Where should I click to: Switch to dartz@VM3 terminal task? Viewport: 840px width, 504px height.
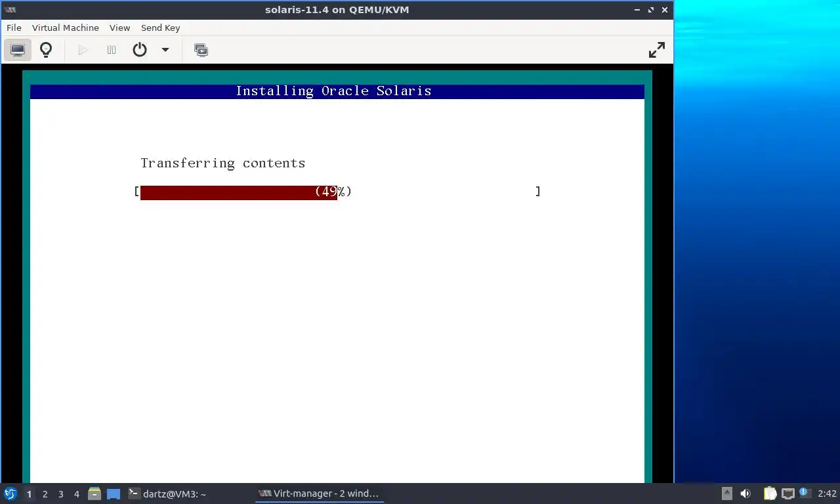coord(167,493)
